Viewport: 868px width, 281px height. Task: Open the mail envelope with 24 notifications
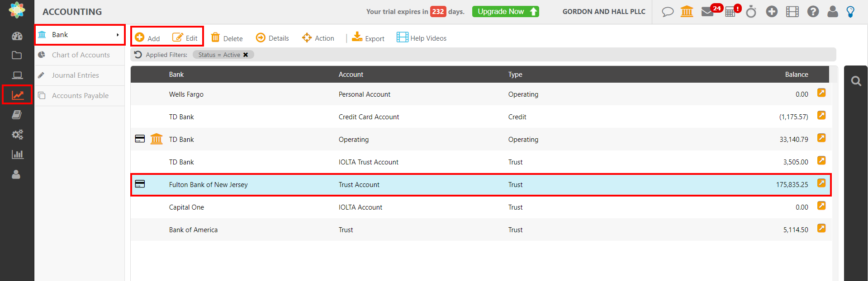point(708,11)
